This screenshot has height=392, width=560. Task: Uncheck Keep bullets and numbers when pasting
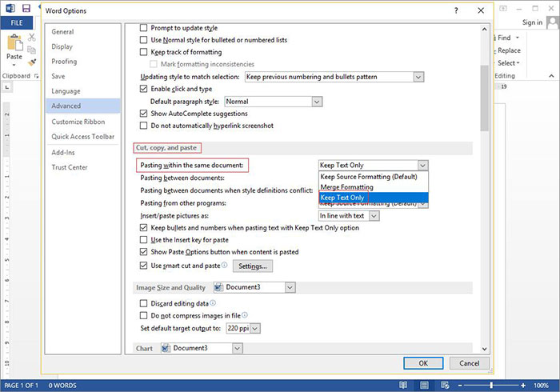143,227
